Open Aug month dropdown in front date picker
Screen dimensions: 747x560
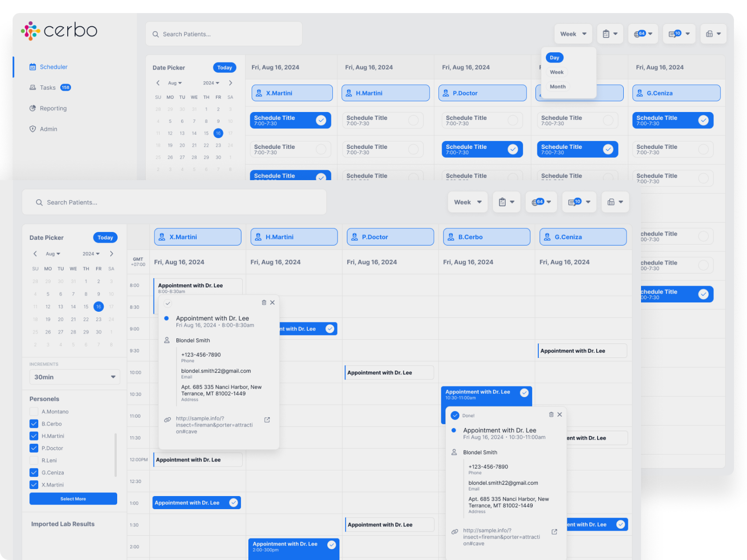point(53,254)
